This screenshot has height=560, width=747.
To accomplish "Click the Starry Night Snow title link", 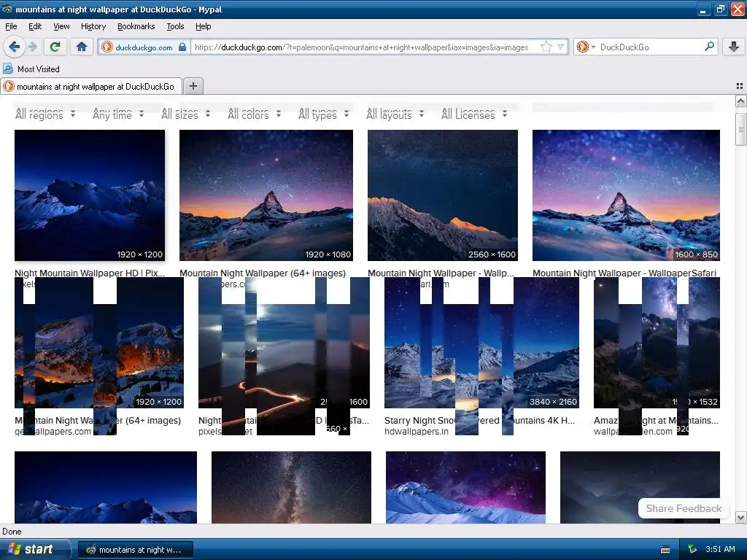I will pyautogui.click(x=479, y=421).
